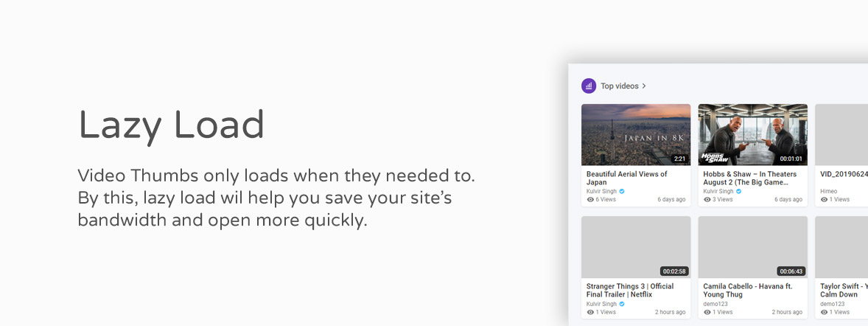Image resolution: width=868 pixels, height=326 pixels.
Task: Open Camila Cabello Havana placeholder thumbnail
Action: point(753,247)
